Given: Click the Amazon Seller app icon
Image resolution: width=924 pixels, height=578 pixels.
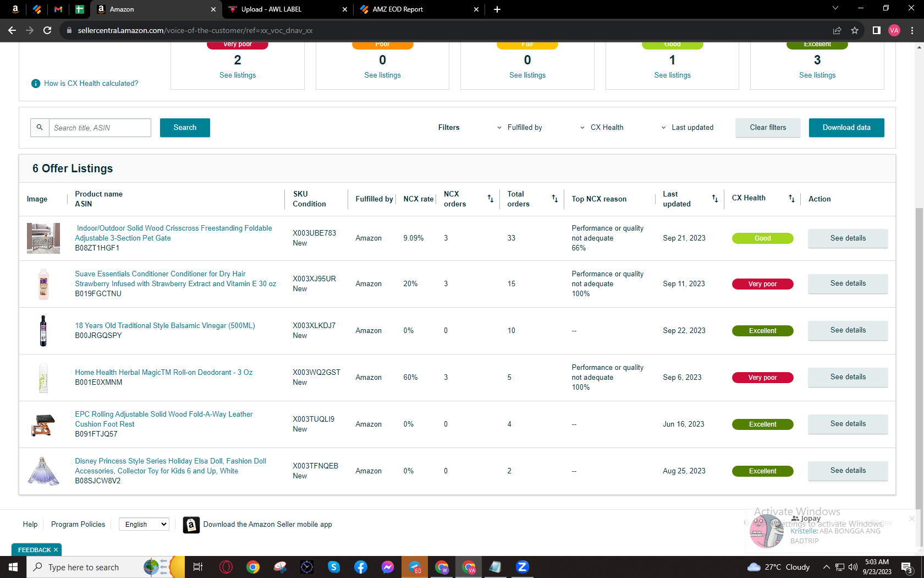Looking at the screenshot, I should [x=191, y=525].
